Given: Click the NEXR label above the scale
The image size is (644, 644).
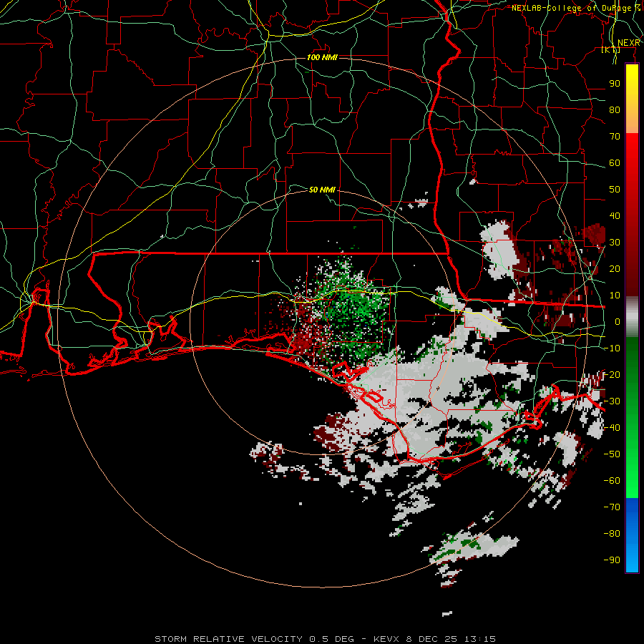Looking at the screenshot, I should coord(628,43).
